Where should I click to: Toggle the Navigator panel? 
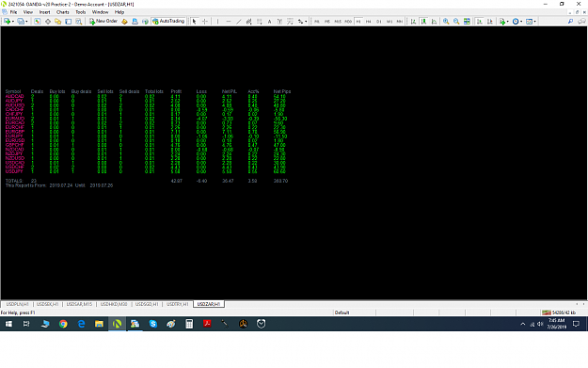57,22
